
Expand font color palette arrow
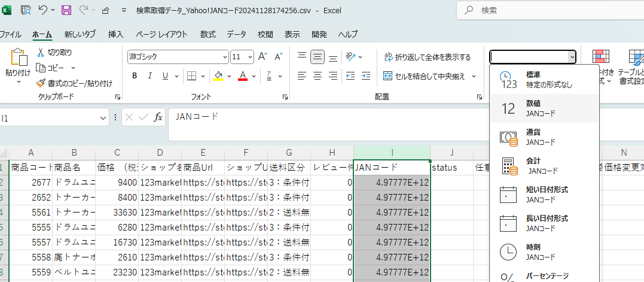(254, 76)
